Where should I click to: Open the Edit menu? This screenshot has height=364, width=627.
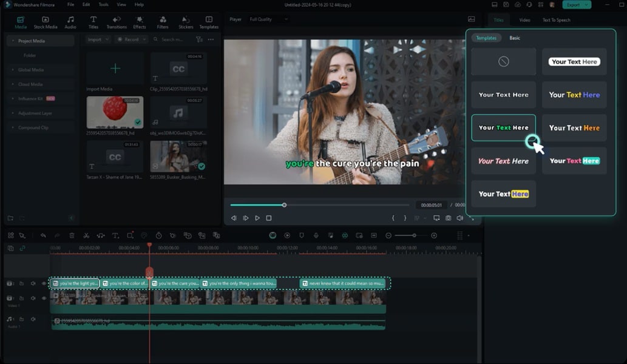[x=86, y=4]
